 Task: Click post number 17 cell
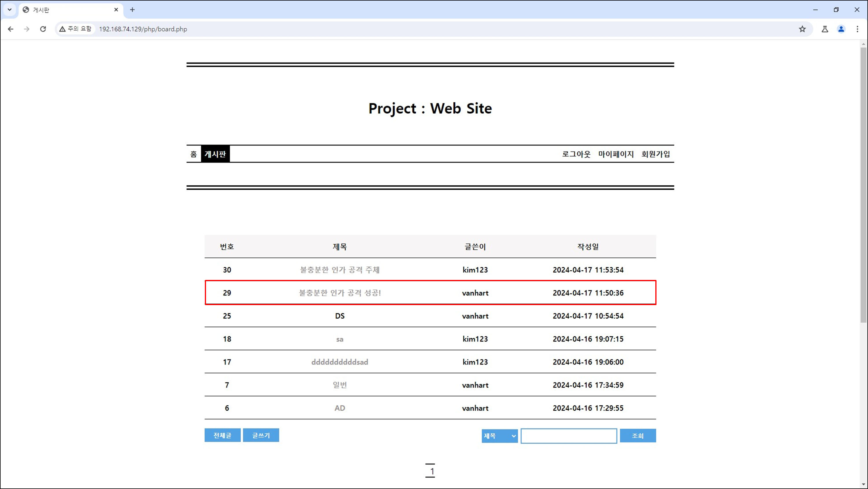pyautogui.click(x=227, y=362)
